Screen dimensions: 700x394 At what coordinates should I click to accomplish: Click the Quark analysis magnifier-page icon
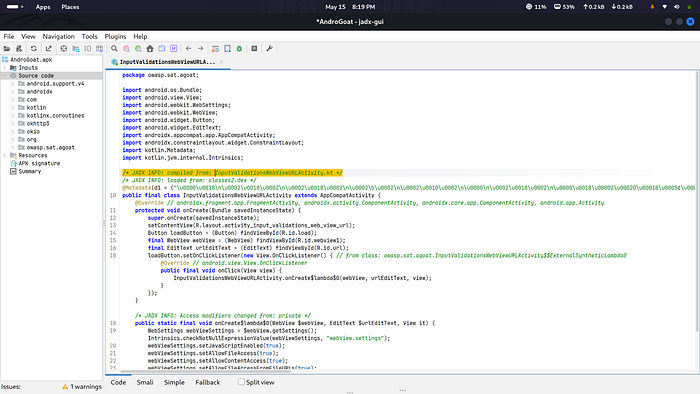tap(227, 49)
